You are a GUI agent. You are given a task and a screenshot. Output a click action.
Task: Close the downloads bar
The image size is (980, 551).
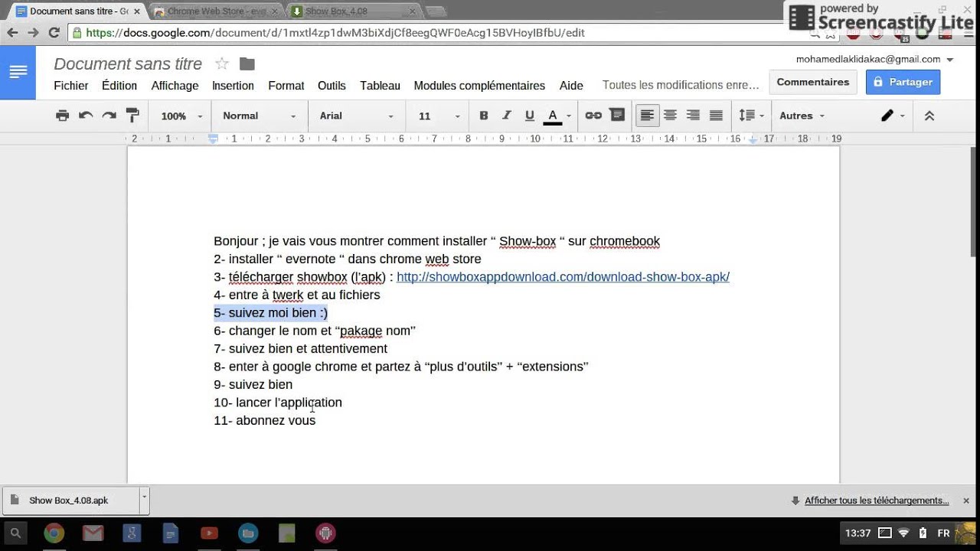(x=966, y=500)
